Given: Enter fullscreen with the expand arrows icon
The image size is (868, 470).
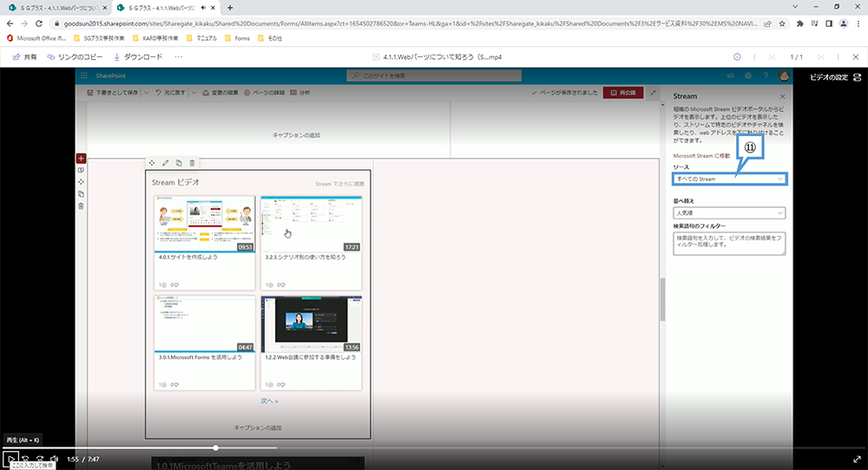Looking at the screenshot, I should [857, 459].
